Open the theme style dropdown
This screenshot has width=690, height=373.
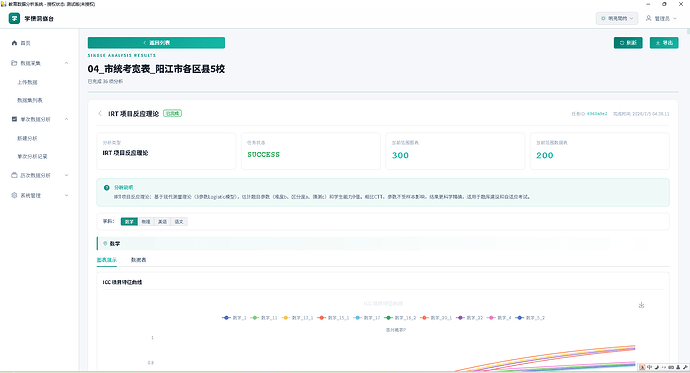(x=617, y=18)
